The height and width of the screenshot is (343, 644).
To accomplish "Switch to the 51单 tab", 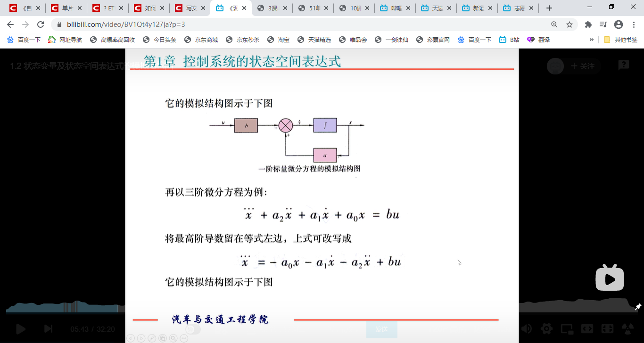I will coord(313,8).
